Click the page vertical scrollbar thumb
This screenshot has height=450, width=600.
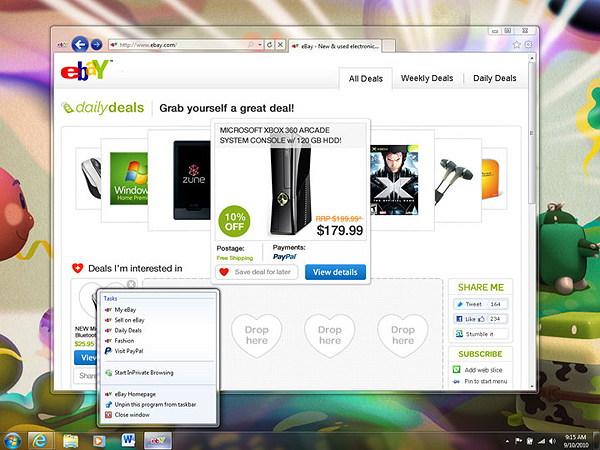click(532, 134)
